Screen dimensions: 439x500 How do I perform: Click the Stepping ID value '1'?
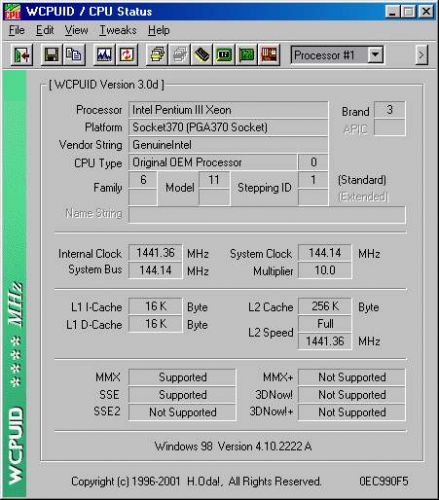pos(313,180)
